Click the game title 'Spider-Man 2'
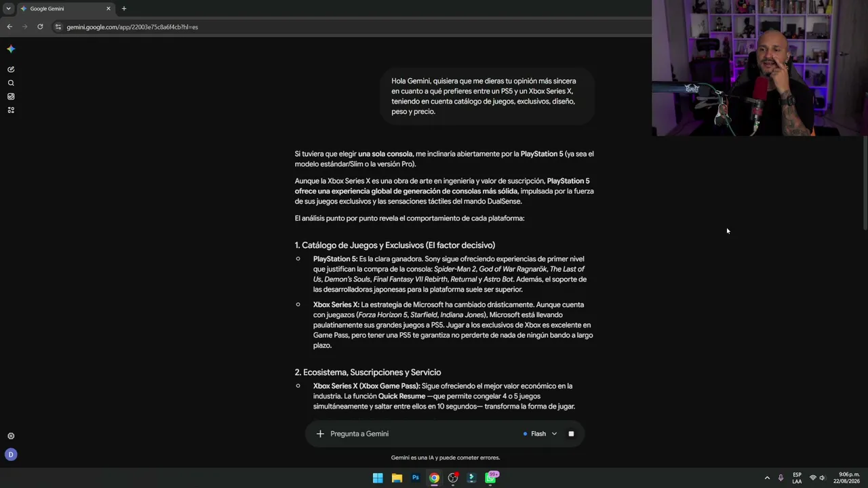Screen dimensions: 868x488 pyautogui.click(x=455, y=269)
